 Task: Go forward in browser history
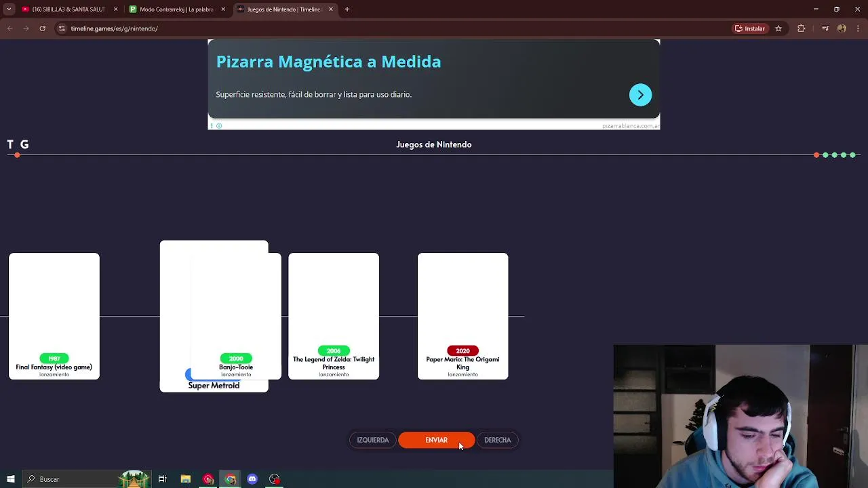(26, 28)
